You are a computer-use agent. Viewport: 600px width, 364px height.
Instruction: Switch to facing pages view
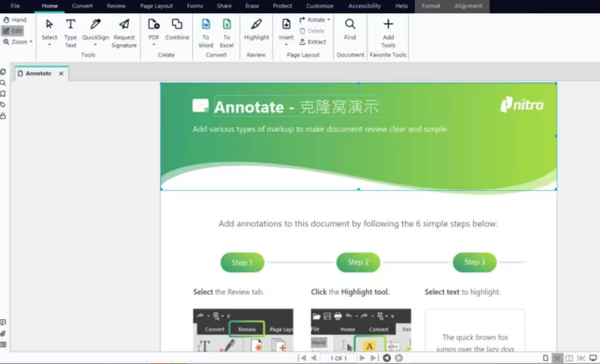pyautogui.click(x=570, y=358)
